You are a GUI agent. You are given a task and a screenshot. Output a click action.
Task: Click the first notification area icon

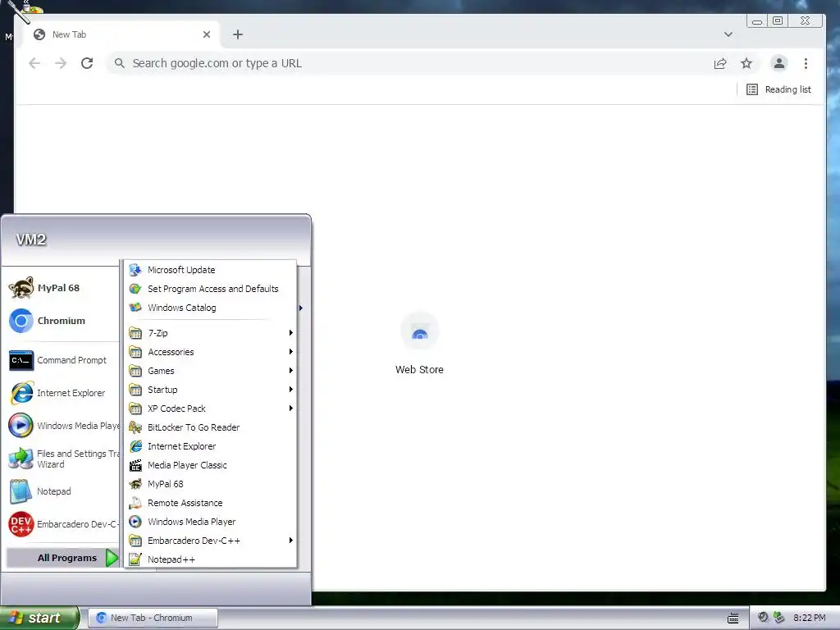pyautogui.click(x=763, y=618)
